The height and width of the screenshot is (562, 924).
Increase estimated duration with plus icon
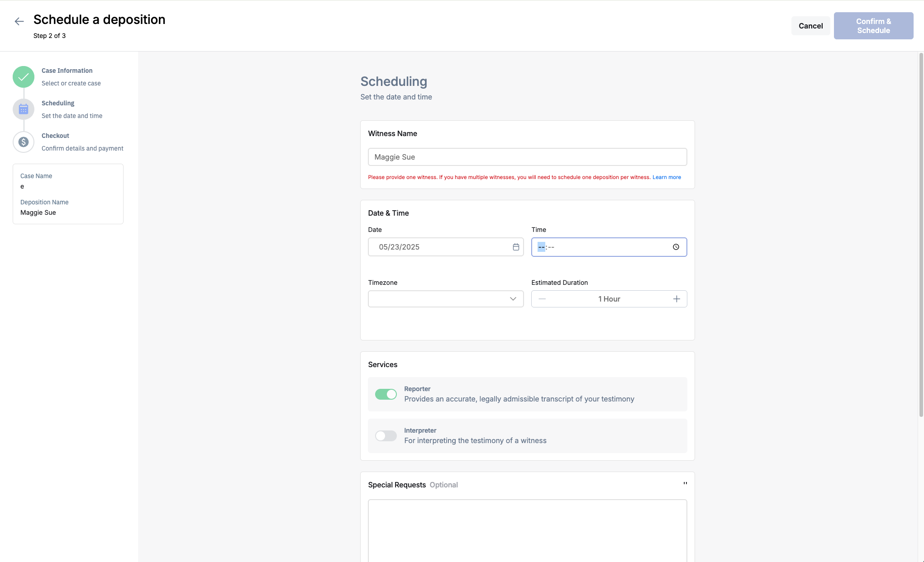(x=676, y=299)
